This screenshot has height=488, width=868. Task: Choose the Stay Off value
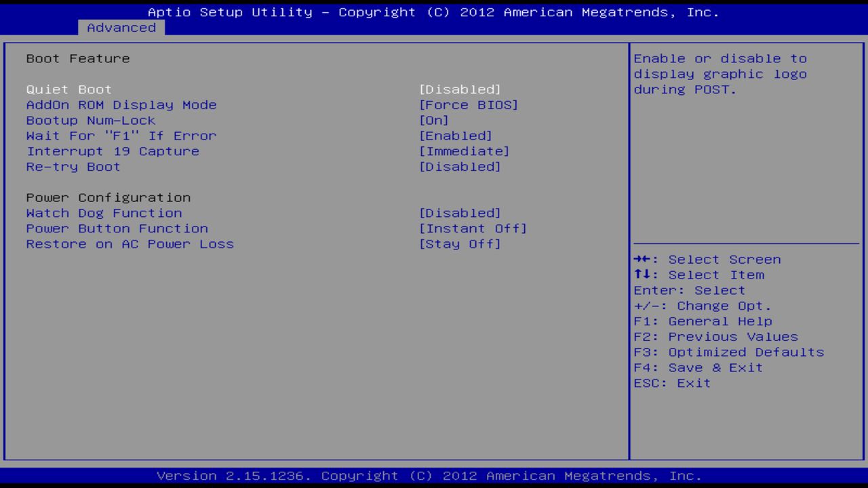click(460, 244)
